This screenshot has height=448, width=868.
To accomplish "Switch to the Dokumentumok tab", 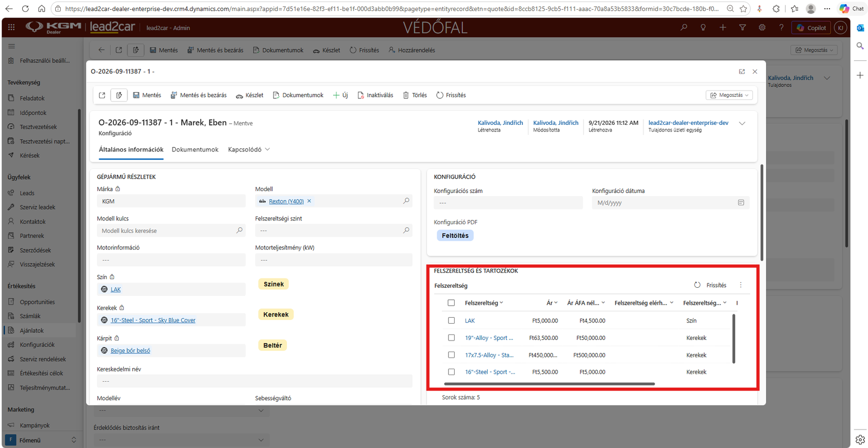I will 195,149.
